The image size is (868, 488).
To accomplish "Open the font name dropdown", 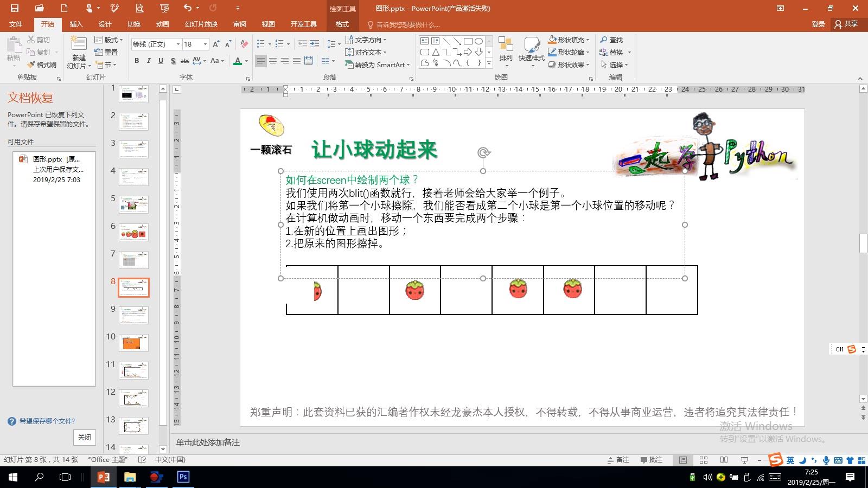I will pyautogui.click(x=178, y=44).
